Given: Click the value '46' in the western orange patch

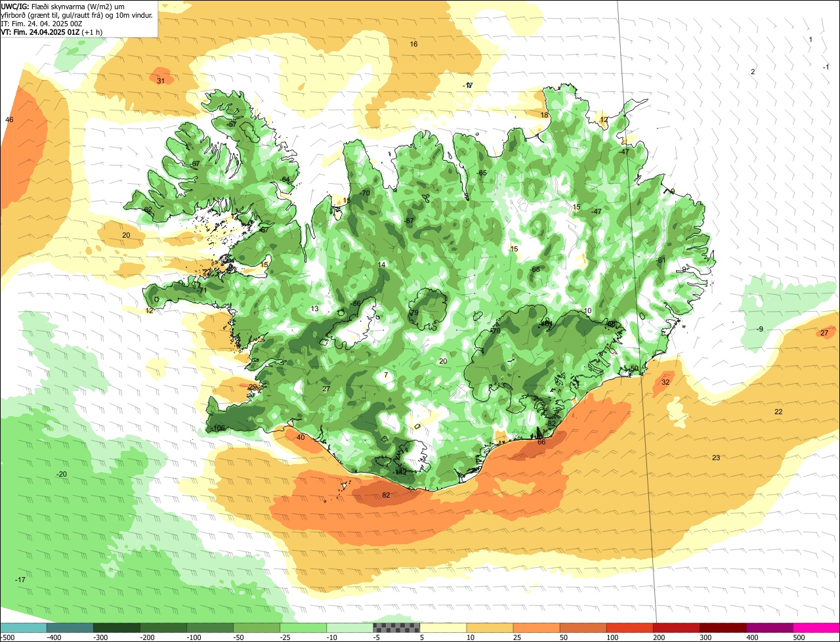Looking at the screenshot, I should point(9,120).
